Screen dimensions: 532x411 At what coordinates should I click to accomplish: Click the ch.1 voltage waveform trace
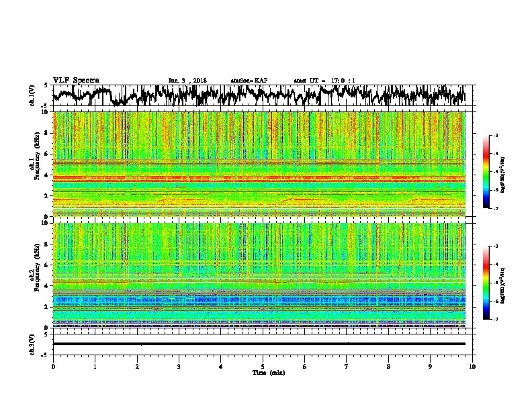point(259,95)
